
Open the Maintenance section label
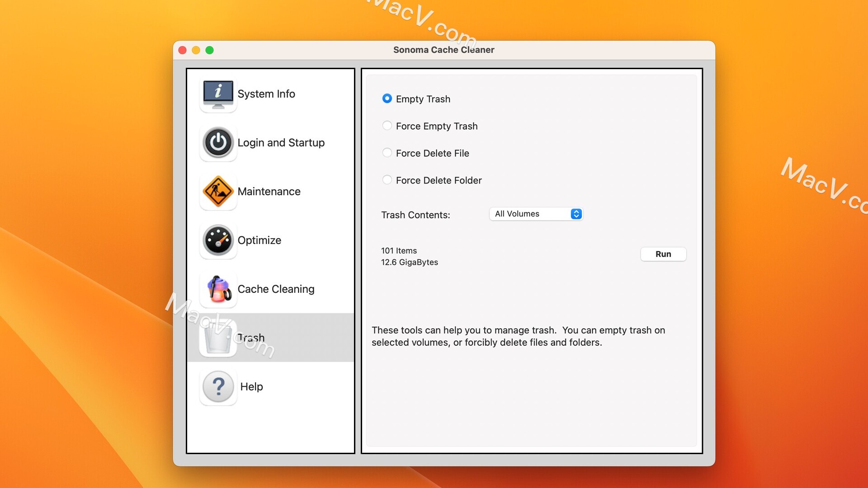coord(269,192)
